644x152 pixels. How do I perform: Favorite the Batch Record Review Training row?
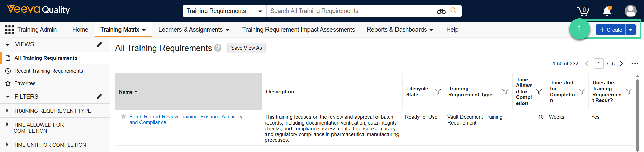point(124,116)
